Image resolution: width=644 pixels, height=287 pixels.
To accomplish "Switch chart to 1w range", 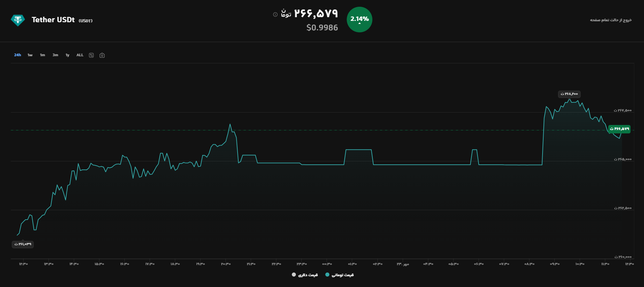I will point(30,55).
